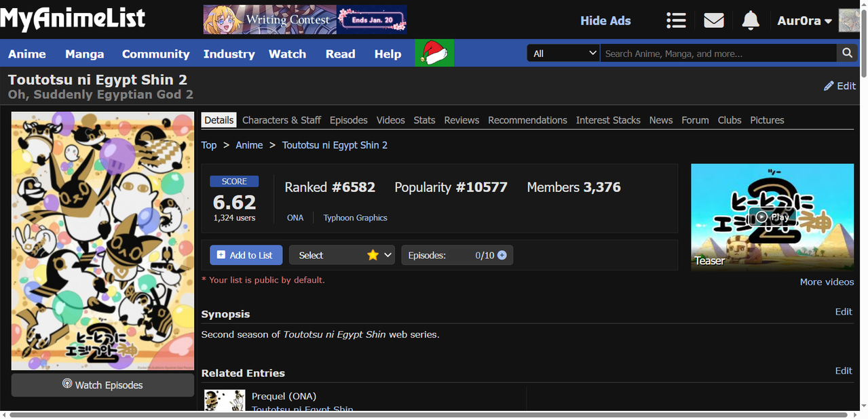Click the yellow star in score selector
The width and height of the screenshot is (868, 419).
click(x=373, y=255)
